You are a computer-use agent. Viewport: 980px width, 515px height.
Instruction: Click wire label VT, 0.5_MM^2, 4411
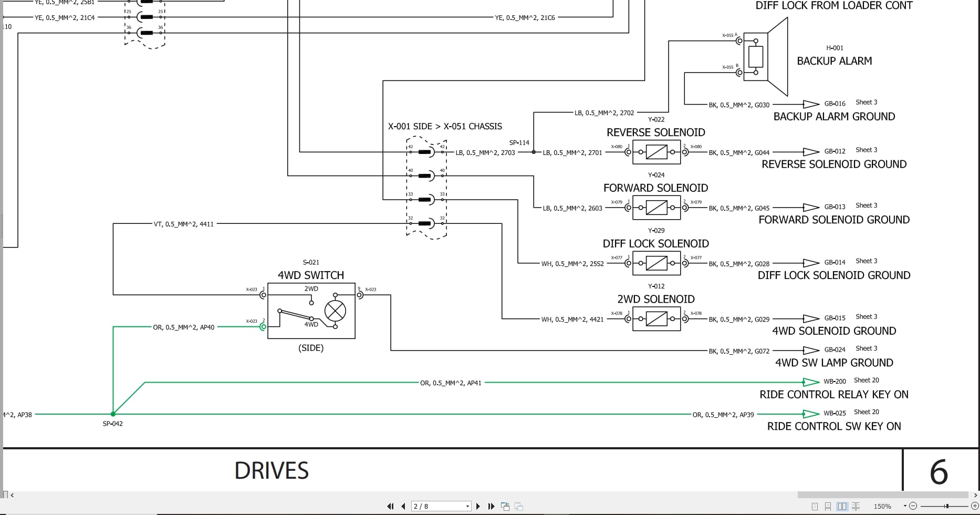tap(183, 224)
